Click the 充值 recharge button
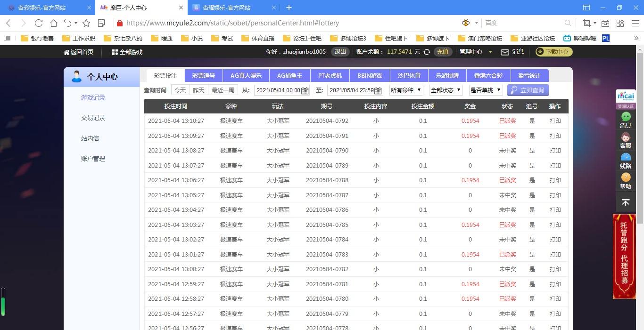 click(442, 52)
